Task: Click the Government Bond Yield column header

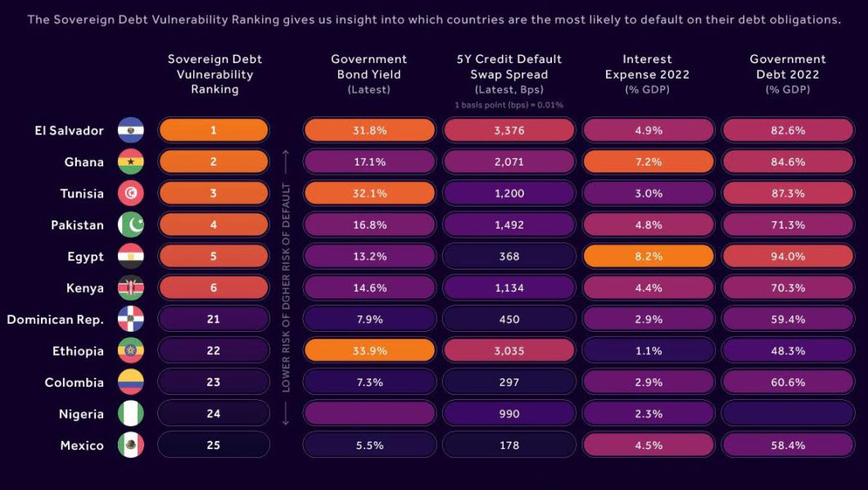Action: [368, 74]
